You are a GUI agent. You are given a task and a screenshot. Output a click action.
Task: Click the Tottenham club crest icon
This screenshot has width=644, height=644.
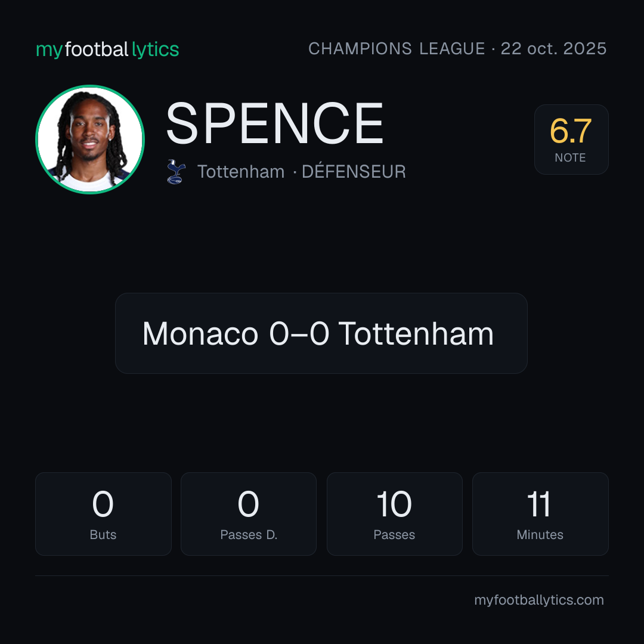point(176,172)
